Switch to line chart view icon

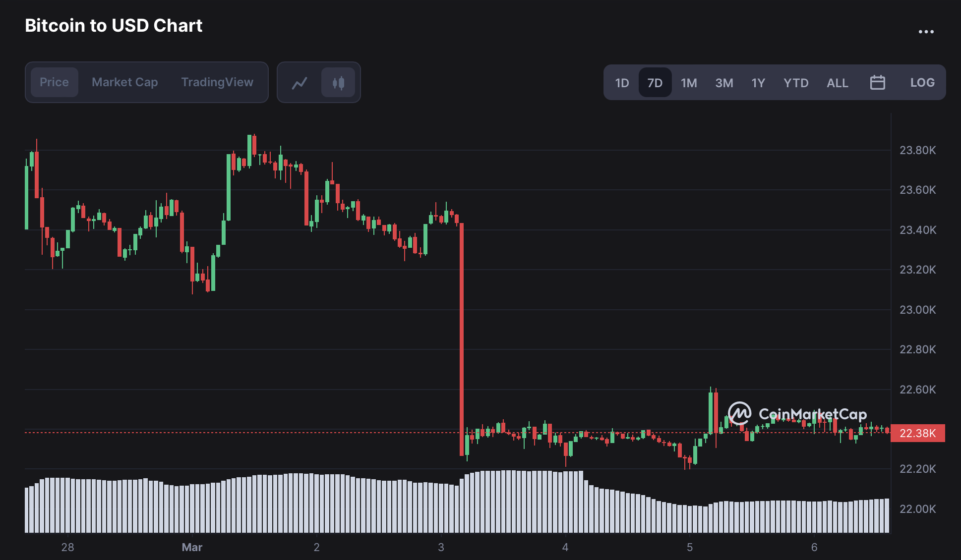click(300, 83)
